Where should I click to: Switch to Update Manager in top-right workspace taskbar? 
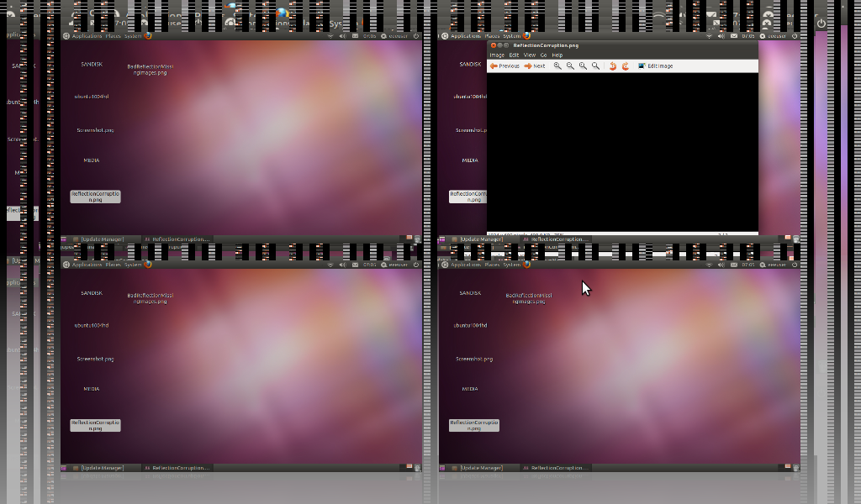pos(480,239)
